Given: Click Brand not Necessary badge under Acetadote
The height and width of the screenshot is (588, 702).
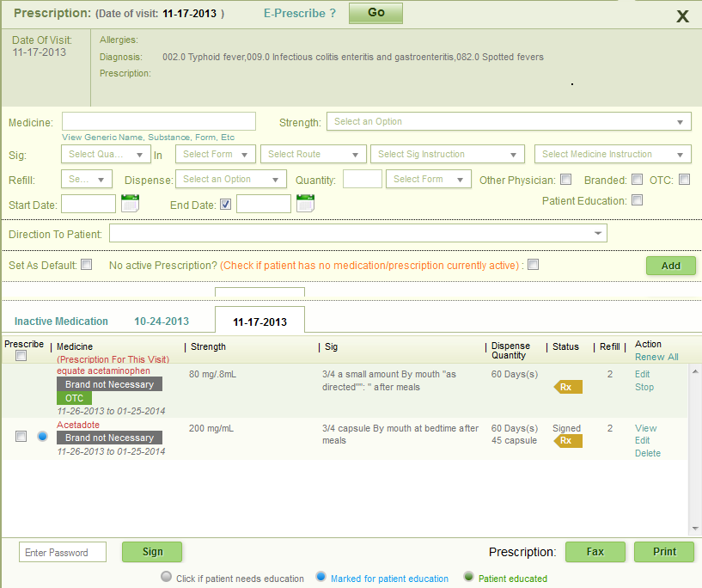Looking at the screenshot, I should click(109, 438).
